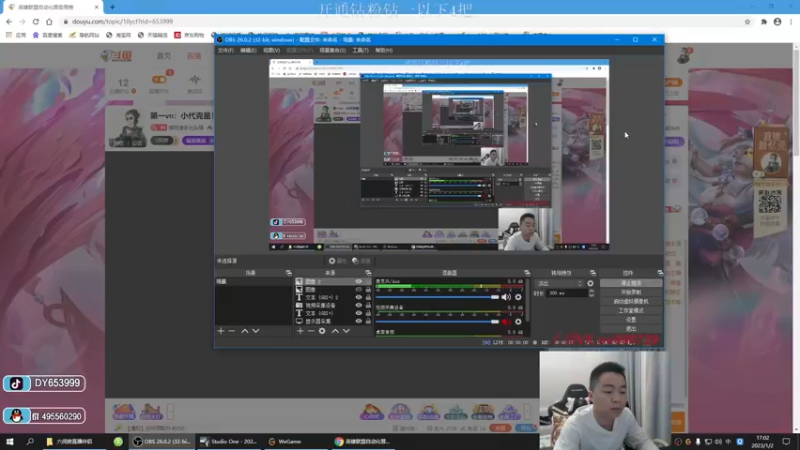The height and width of the screenshot is (450, 800).
Task: Open the new tab button in Chrome
Action: 112,7
